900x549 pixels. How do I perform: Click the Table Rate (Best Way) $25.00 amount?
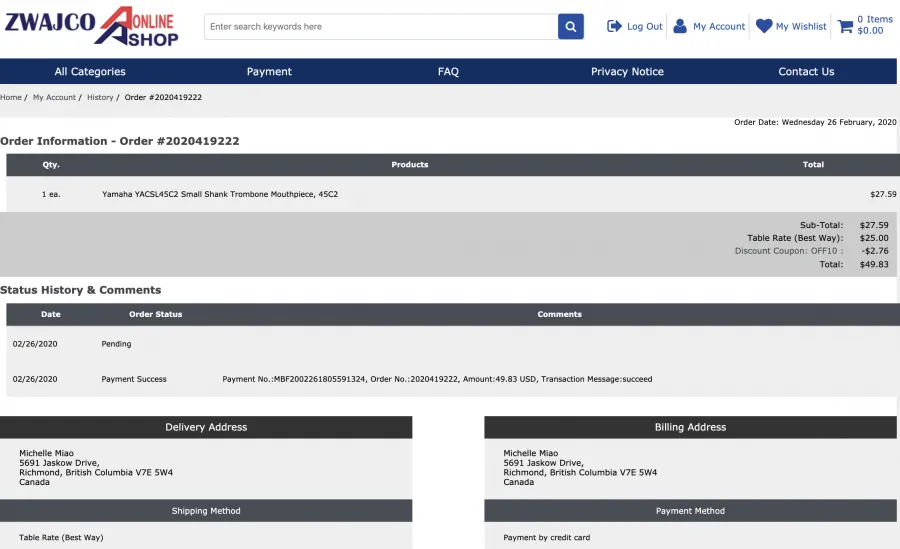coord(874,238)
